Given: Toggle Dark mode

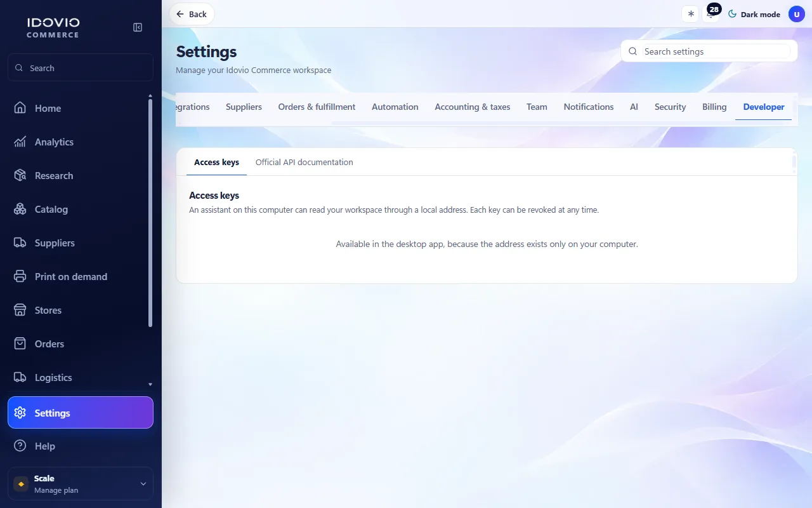Looking at the screenshot, I should pos(754,14).
